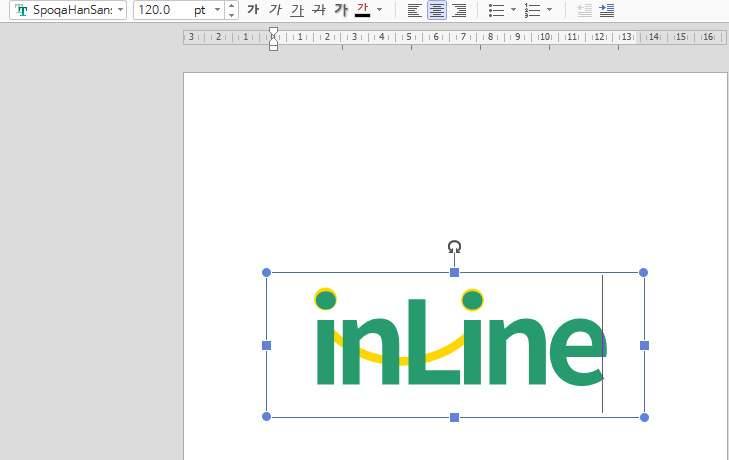Image resolution: width=729 pixels, height=460 pixels.
Task: Open the bullet list style dropdown
Action: tap(513, 9)
